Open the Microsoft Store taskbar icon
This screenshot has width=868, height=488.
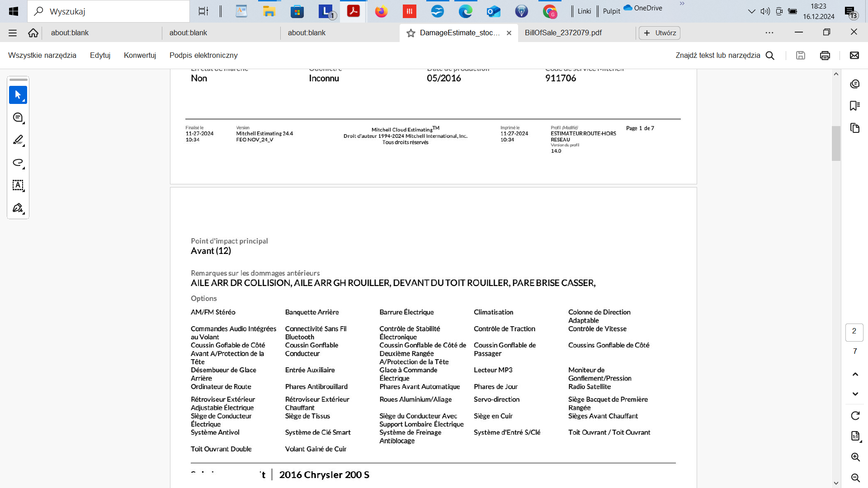[x=297, y=11]
